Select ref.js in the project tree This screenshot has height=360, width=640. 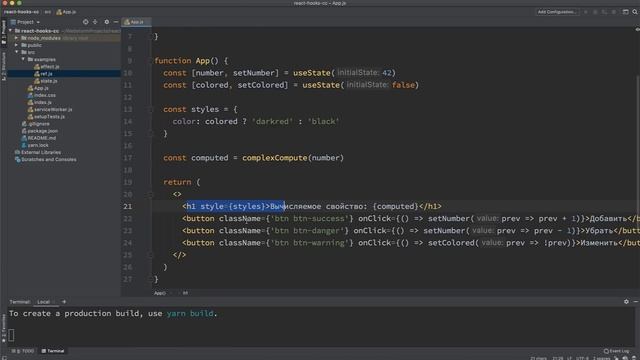point(43,73)
